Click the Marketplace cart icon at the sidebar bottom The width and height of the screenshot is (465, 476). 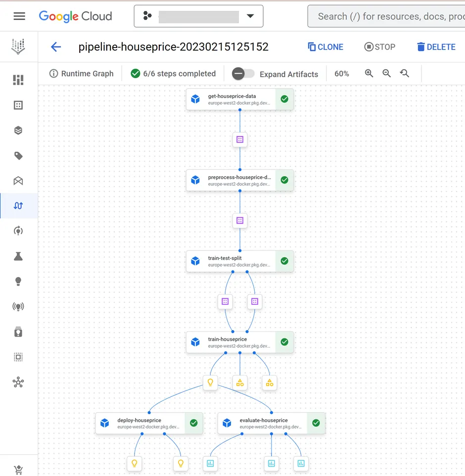(x=19, y=469)
